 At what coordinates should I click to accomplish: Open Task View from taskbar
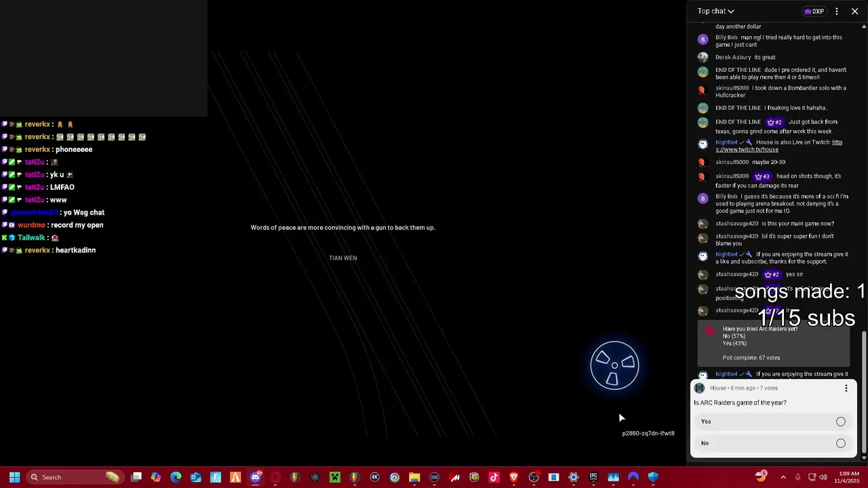(x=136, y=477)
